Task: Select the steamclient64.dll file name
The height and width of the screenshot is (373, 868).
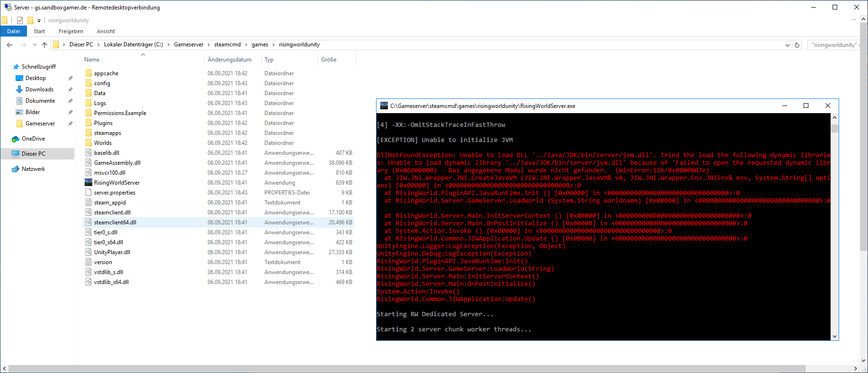Action: coord(115,222)
